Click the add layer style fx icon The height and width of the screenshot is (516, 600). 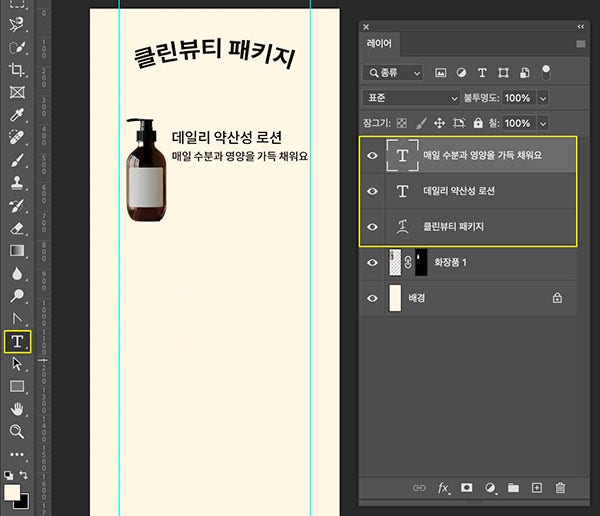[x=444, y=488]
